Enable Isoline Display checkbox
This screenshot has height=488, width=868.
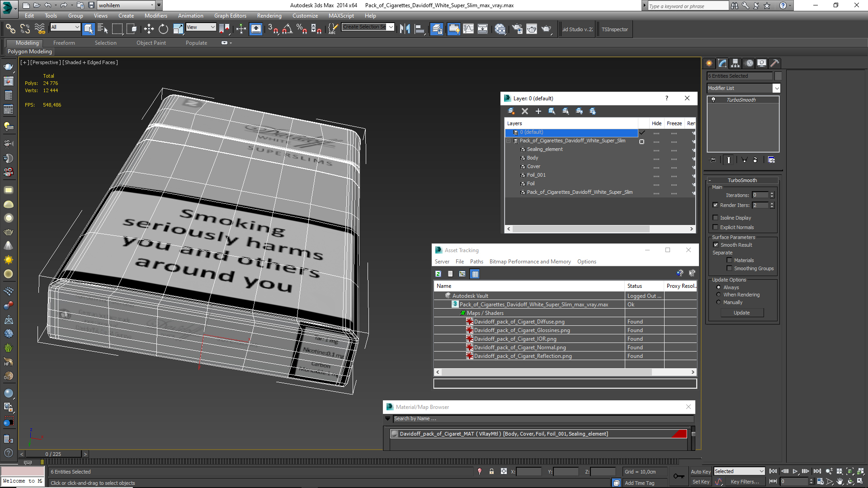pos(715,218)
